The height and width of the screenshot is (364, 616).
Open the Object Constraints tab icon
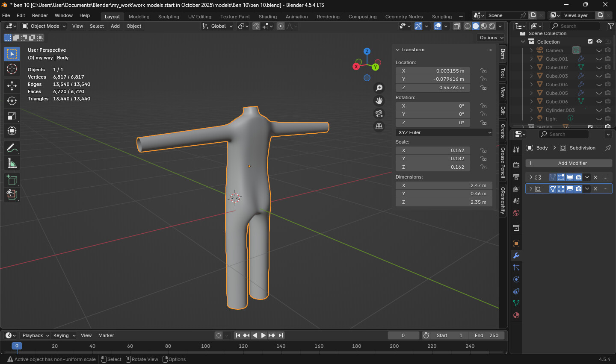click(516, 291)
